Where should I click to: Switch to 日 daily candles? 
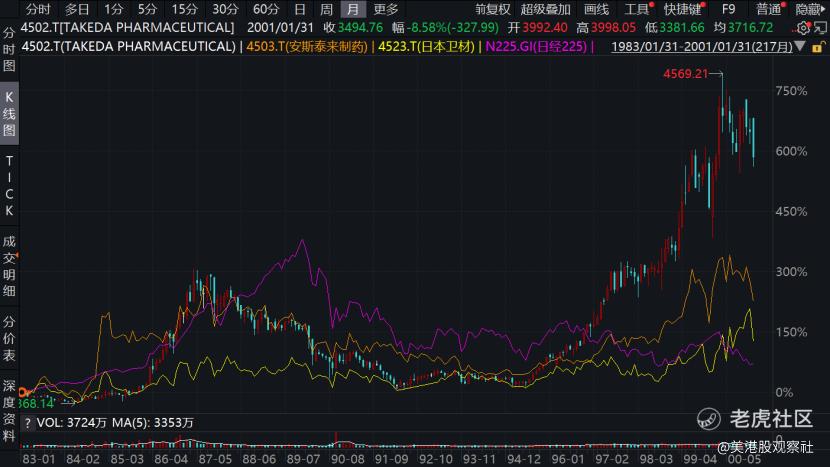point(300,9)
